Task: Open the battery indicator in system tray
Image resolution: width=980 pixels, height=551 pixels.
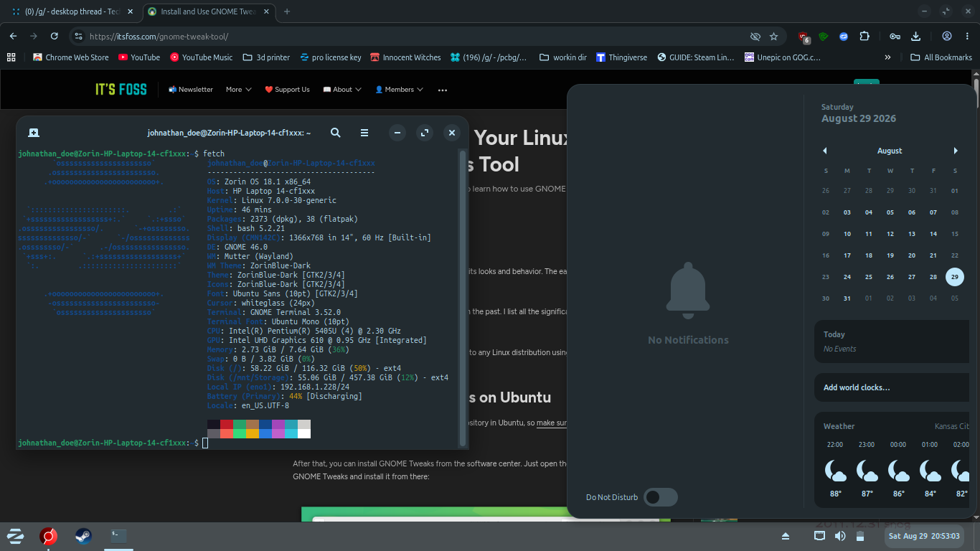Action: 860,537
